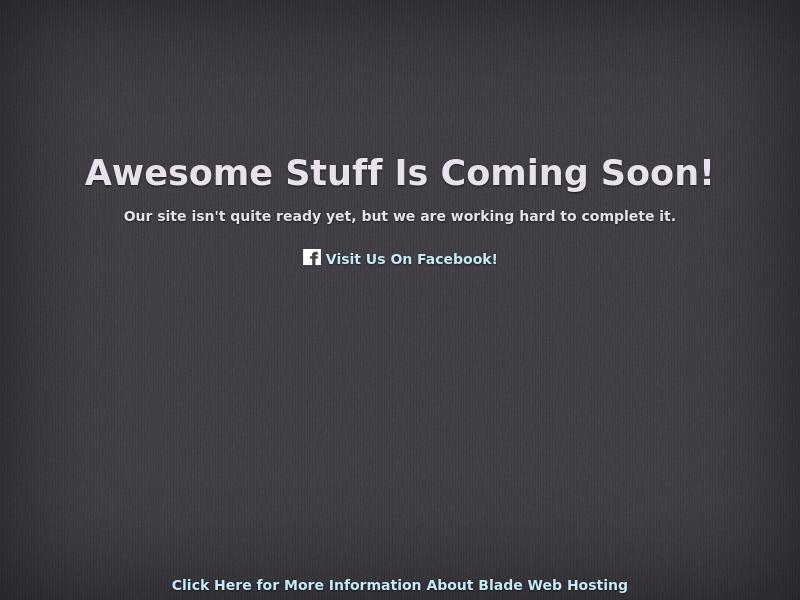Click the Facebook logo icon
The image size is (800, 600).
pyautogui.click(x=312, y=257)
